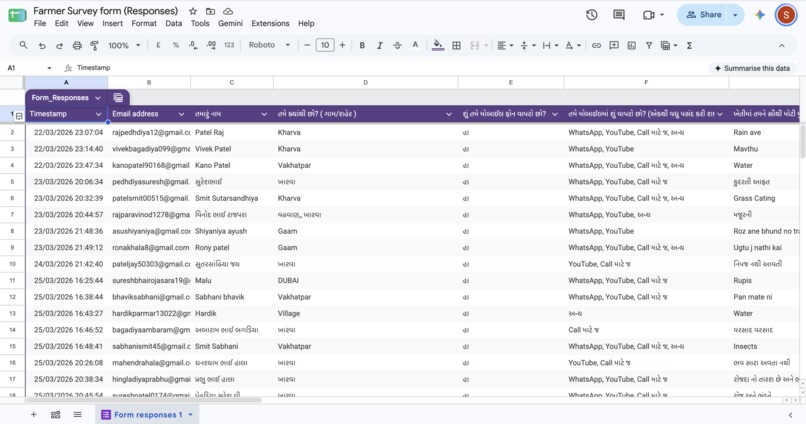Open the text colour picker

click(415, 45)
